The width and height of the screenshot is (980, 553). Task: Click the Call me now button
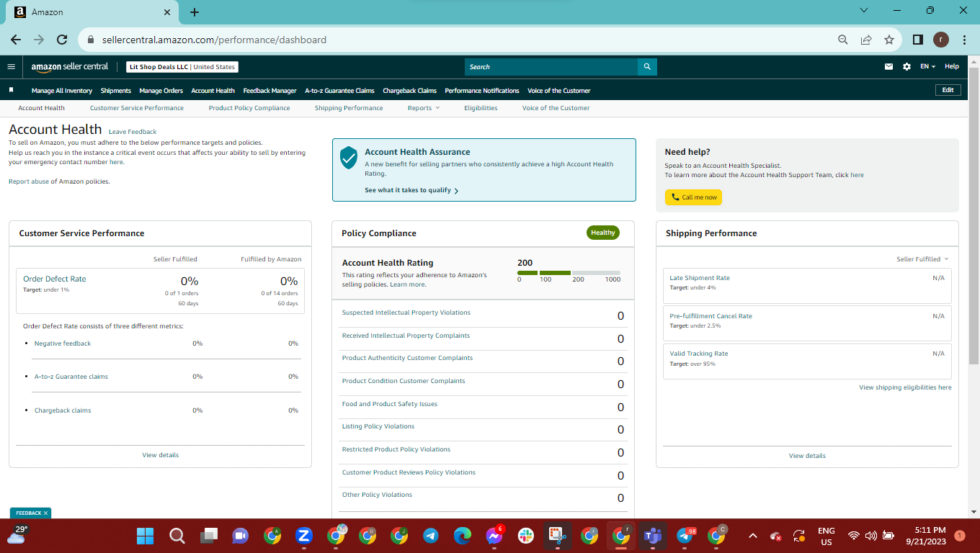click(x=693, y=197)
